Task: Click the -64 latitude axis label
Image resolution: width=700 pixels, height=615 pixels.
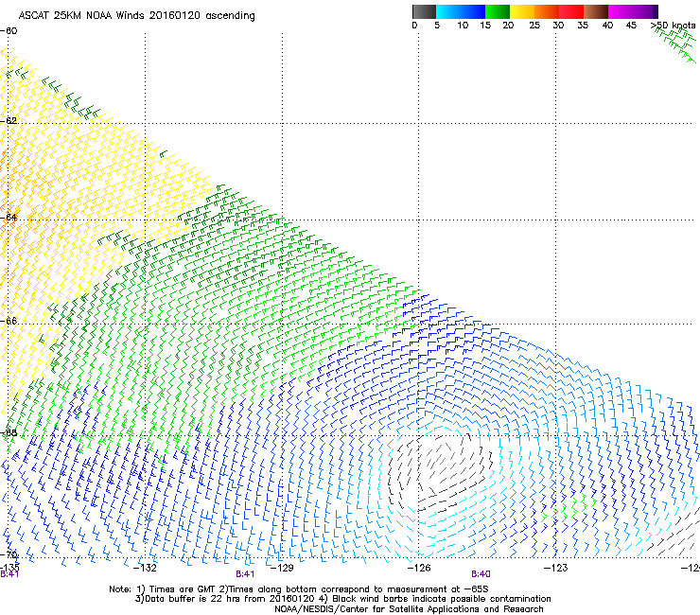Action: (9, 218)
